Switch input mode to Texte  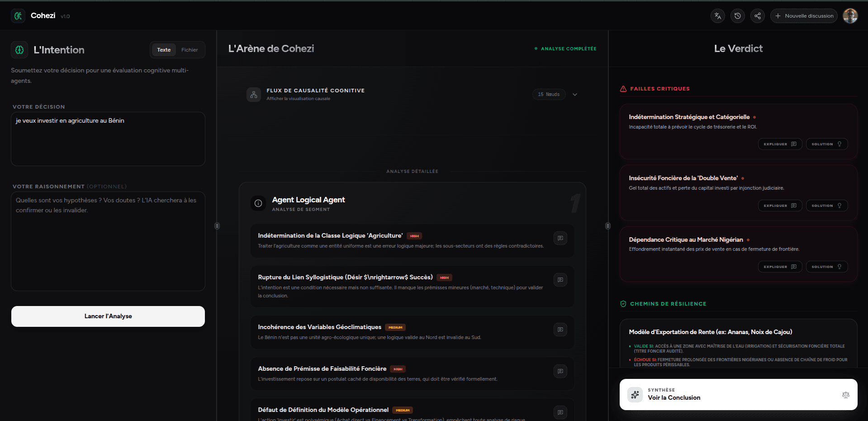click(x=164, y=50)
